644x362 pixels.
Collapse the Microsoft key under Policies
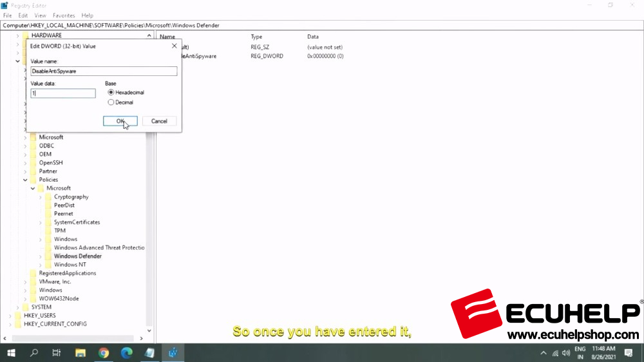[33, 188]
